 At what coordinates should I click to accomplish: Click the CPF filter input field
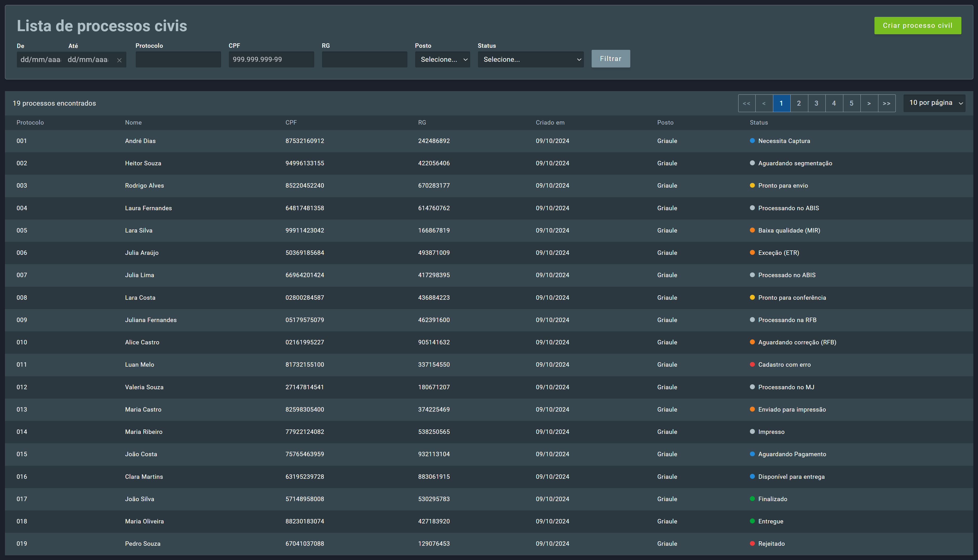(x=271, y=60)
